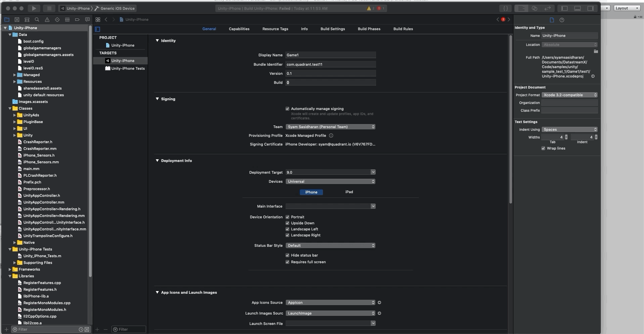Hide the Navigator panel
The height and width of the screenshot is (334, 644).
[564, 8]
